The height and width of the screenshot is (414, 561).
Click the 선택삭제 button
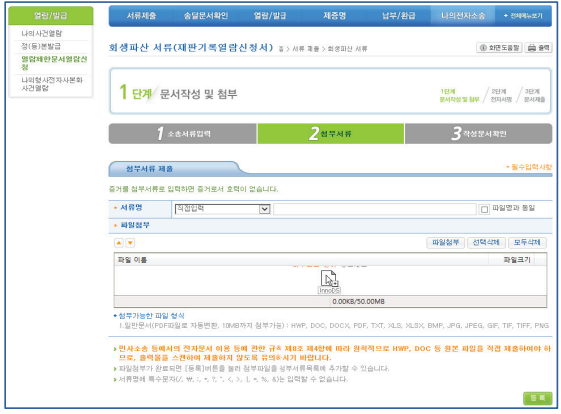click(x=486, y=243)
